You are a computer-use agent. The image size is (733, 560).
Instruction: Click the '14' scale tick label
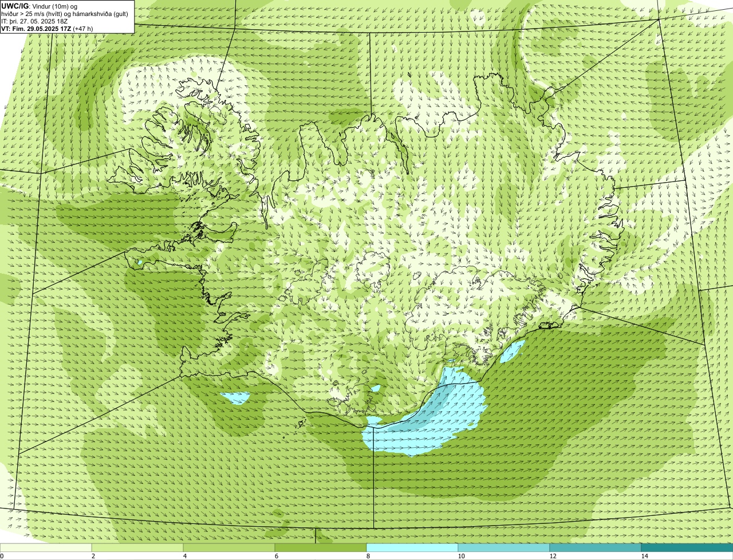pos(644,556)
